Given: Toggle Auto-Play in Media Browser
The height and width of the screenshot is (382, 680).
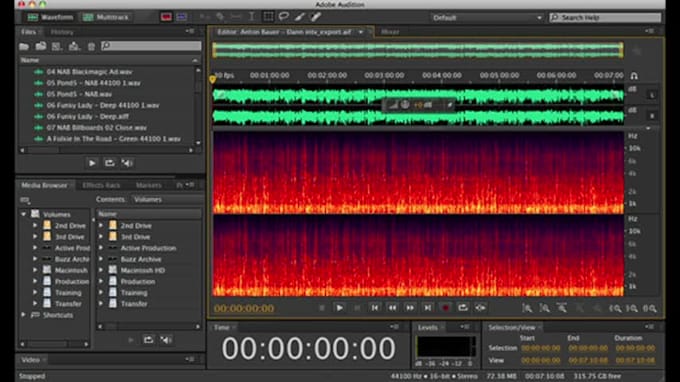Looking at the screenshot, I should pyautogui.click(x=166, y=340).
